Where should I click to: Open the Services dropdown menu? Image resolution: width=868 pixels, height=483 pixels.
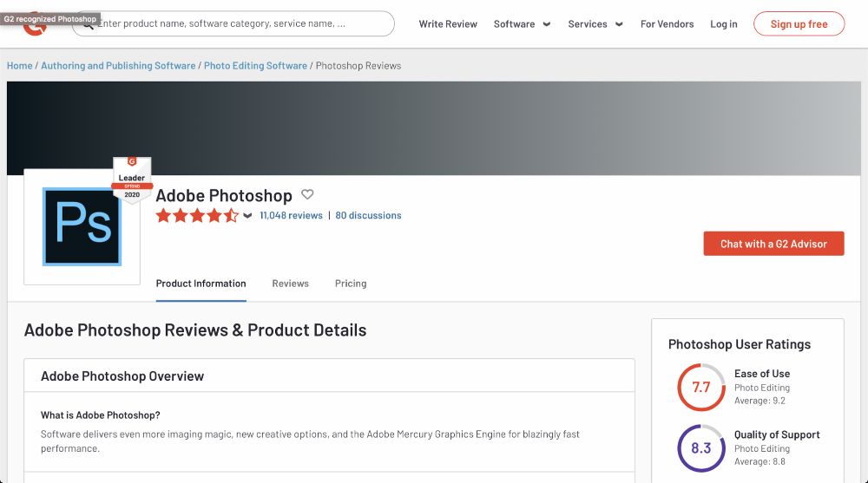tap(595, 23)
